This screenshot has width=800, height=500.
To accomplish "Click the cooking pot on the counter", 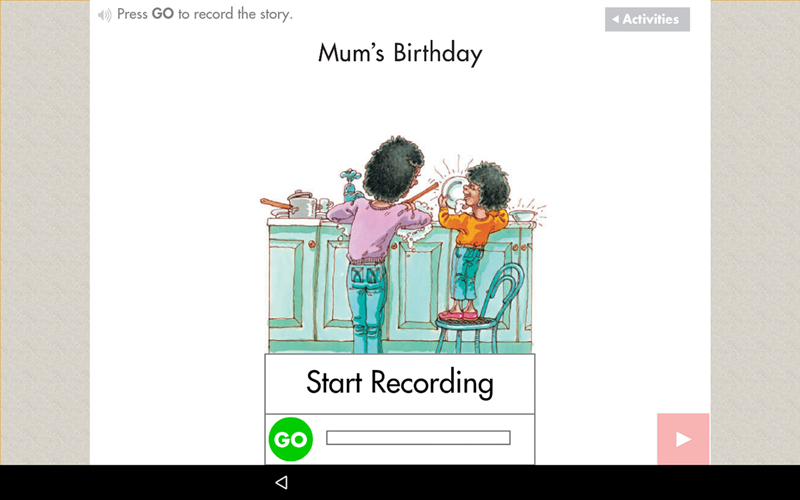I will tap(301, 205).
